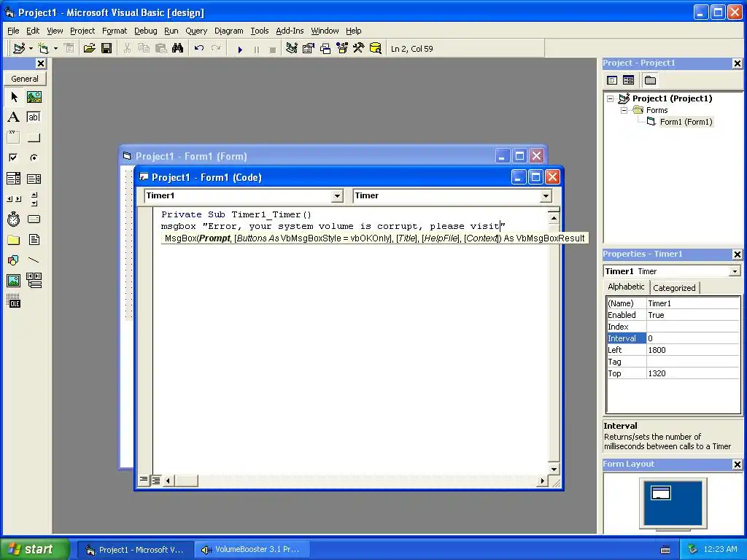Click the General toolbox tab button
The height and width of the screenshot is (560, 747).
pos(25,79)
